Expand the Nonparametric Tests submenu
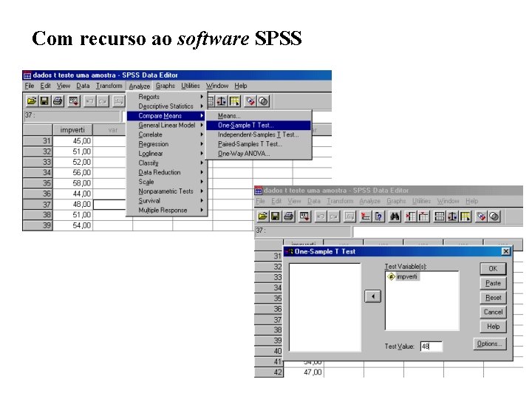The width and height of the screenshot is (532, 399). (166, 191)
